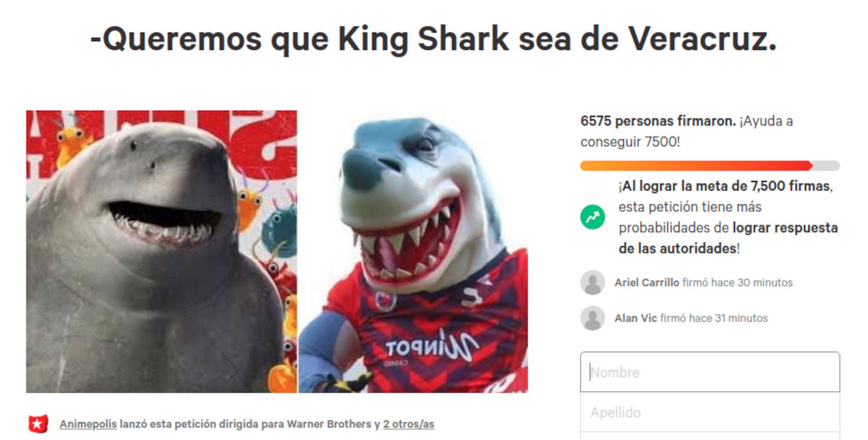Screen dimensions: 868x440
Task: Click the "lograr respuesta de las autoridades" text
Action: pyautogui.click(x=728, y=238)
